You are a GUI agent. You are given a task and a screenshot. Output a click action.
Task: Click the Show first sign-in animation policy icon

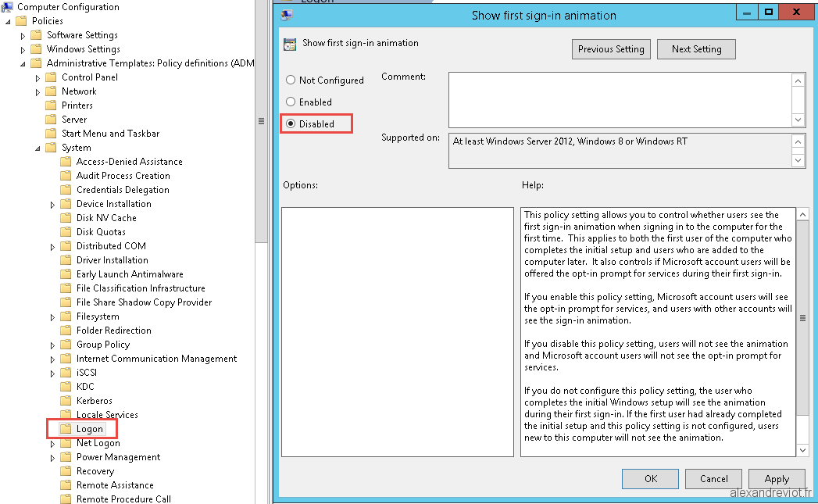pyautogui.click(x=289, y=43)
